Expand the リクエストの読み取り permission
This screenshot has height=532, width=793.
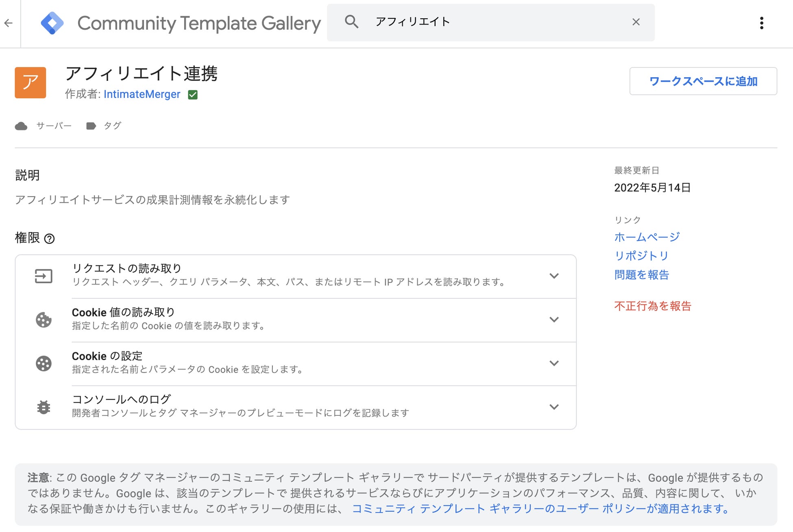[x=554, y=276]
